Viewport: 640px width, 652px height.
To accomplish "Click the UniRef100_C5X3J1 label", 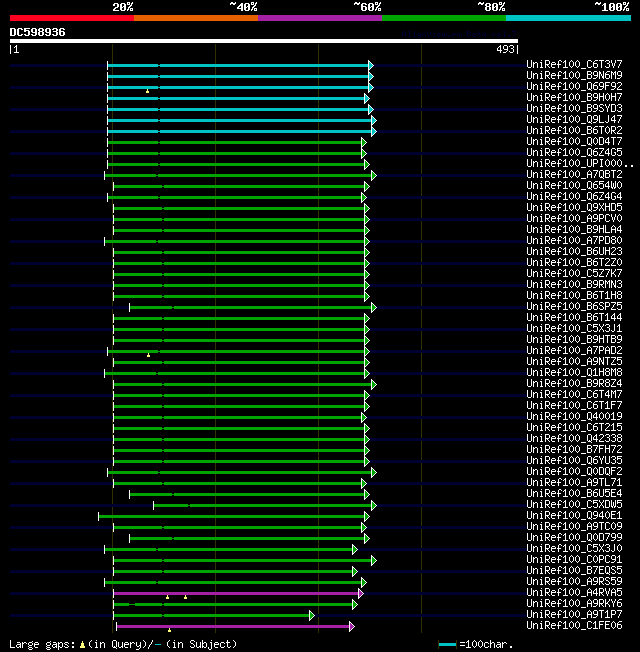I will click(574, 328).
